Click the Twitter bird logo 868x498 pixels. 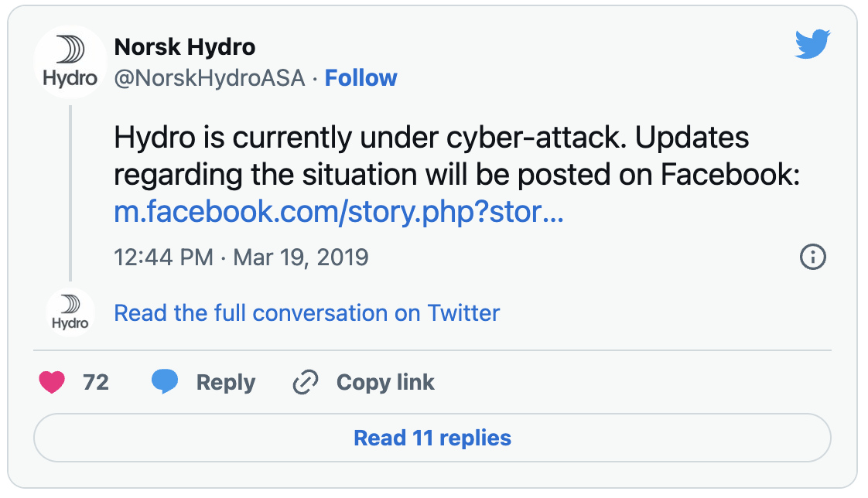(812, 44)
